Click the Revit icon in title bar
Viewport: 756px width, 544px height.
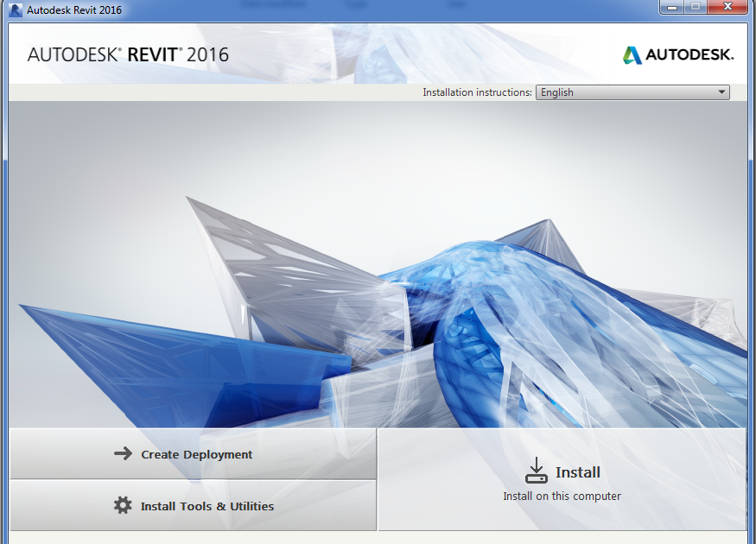coord(16,9)
